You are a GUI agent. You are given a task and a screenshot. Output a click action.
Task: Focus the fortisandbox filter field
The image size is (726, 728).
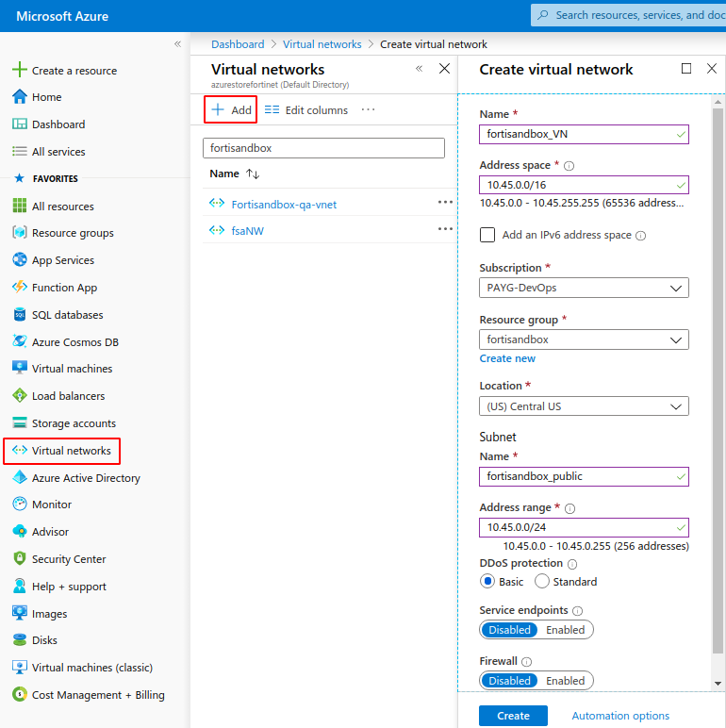[x=323, y=148]
